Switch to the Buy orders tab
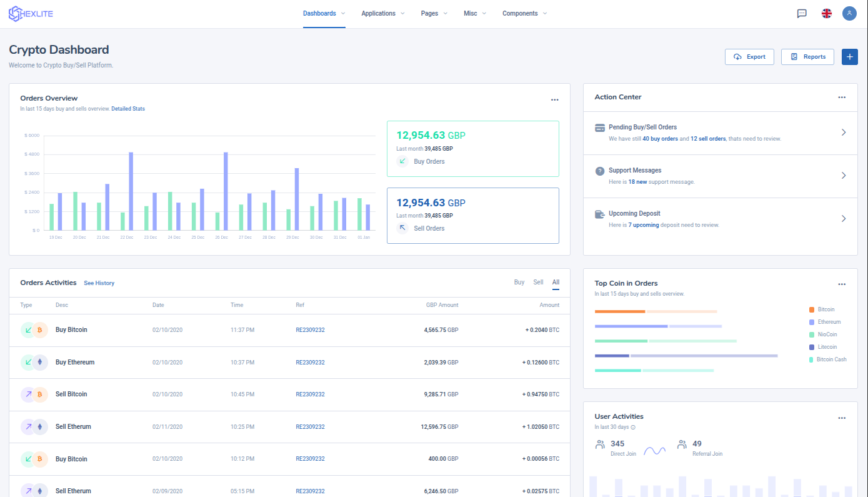The width and height of the screenshot is (868, 497). (x=519, y=283)
